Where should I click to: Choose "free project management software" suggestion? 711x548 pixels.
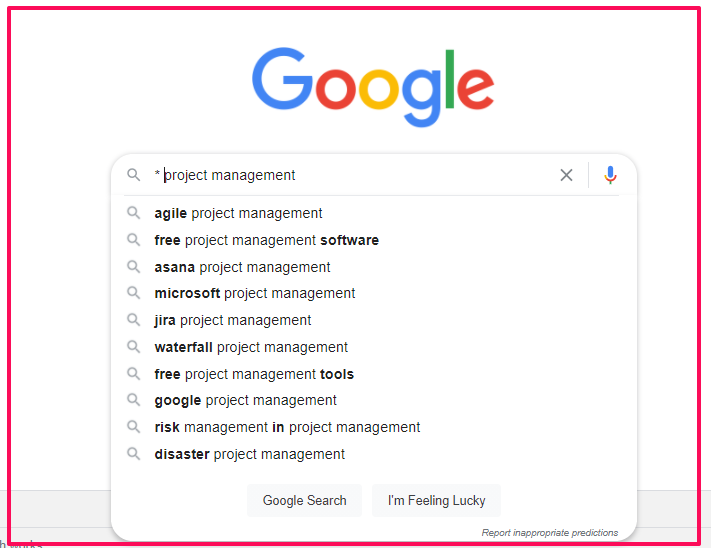click(x=266, y=240)
